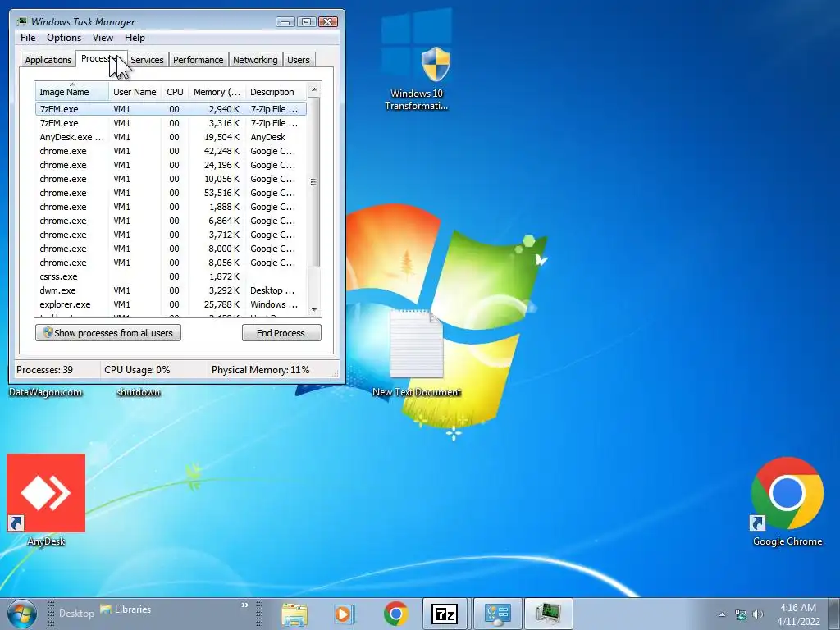
Task: Click the volume speaker tray icon
Action: pyautogui.click(x=757, y=614)
